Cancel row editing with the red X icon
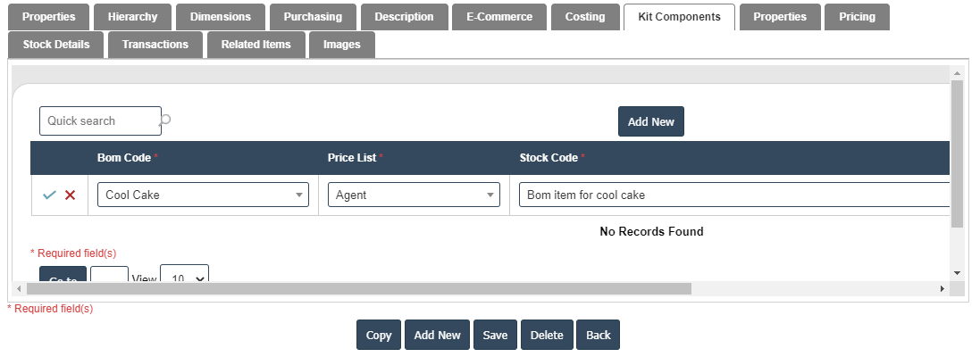 point(70,195)
